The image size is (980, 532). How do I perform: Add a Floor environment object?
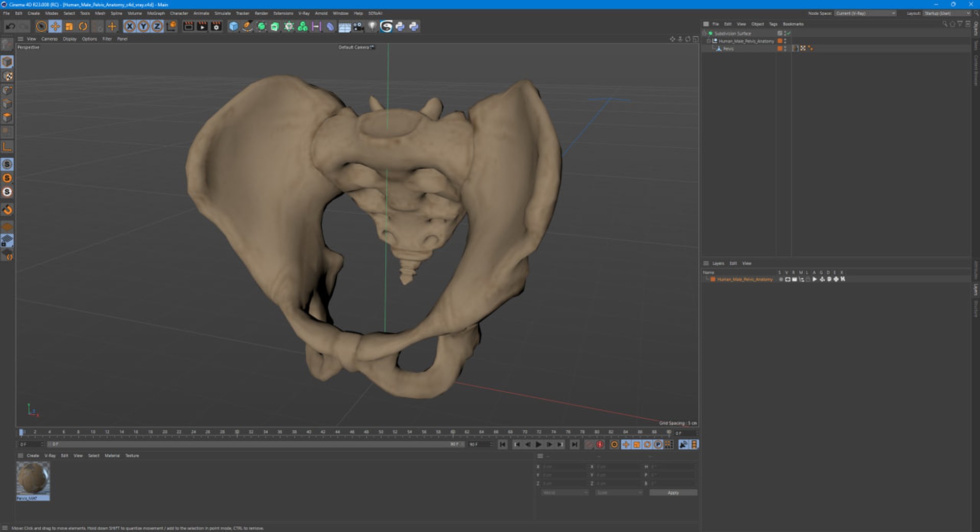tap(345, 27)
